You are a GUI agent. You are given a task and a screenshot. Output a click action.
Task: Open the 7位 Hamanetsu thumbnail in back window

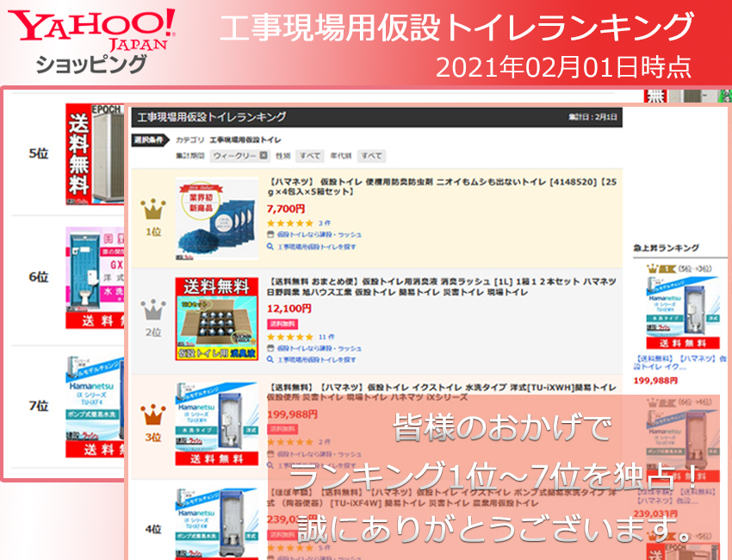(95, 407)
